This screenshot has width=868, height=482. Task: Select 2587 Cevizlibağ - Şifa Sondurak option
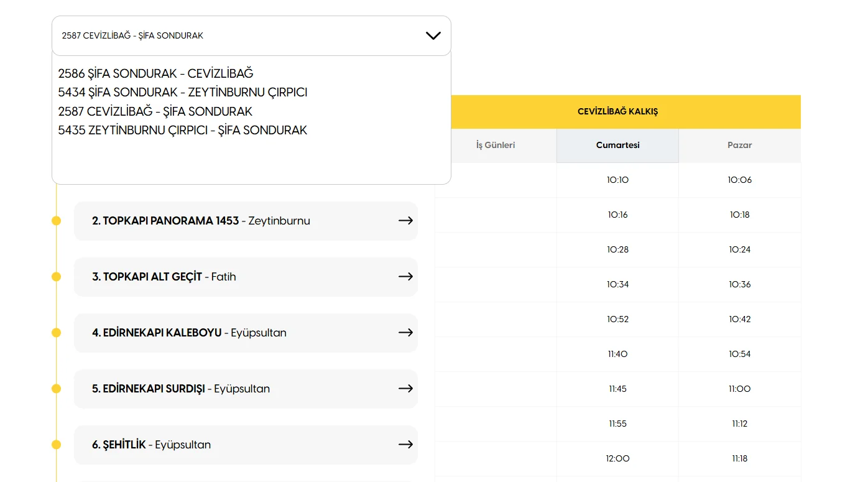click(x=155, y=112)
